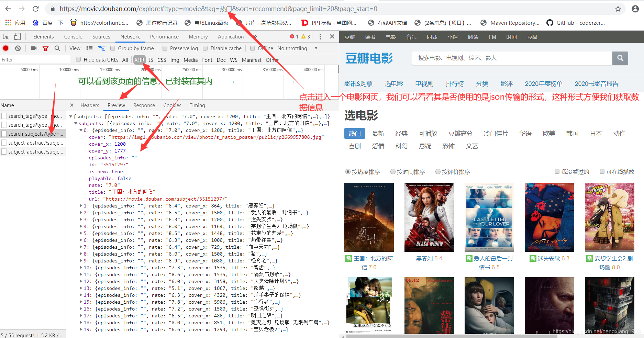The image size is (644, 338).
Task: Open the 黑寡妇 Black Widow poster
Action: tap(429, 217)
